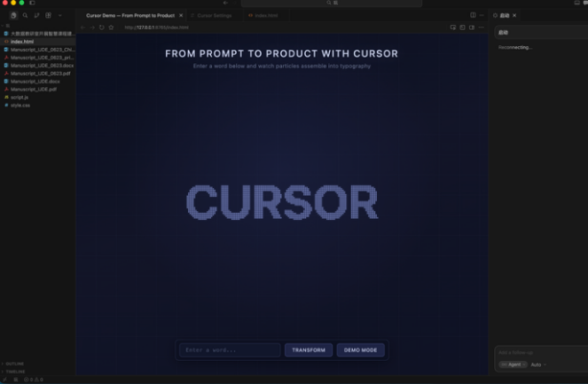Select index.html in the file explorer

pyautogui.click(x=38, y=42)
